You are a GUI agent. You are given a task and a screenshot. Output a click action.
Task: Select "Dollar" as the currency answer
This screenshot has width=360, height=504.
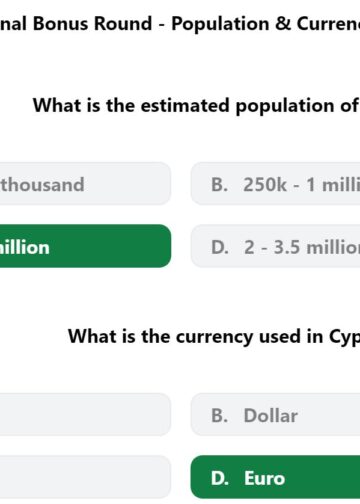coord(275,415)
